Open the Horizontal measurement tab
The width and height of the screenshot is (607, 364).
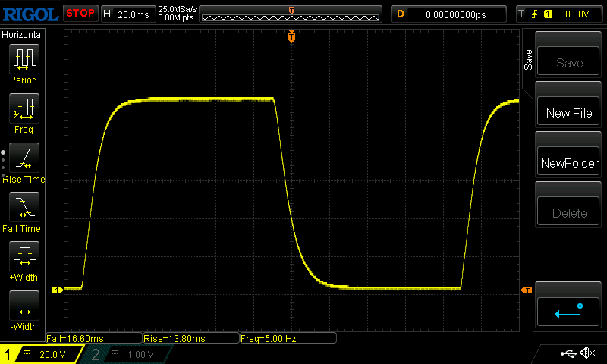23,35
